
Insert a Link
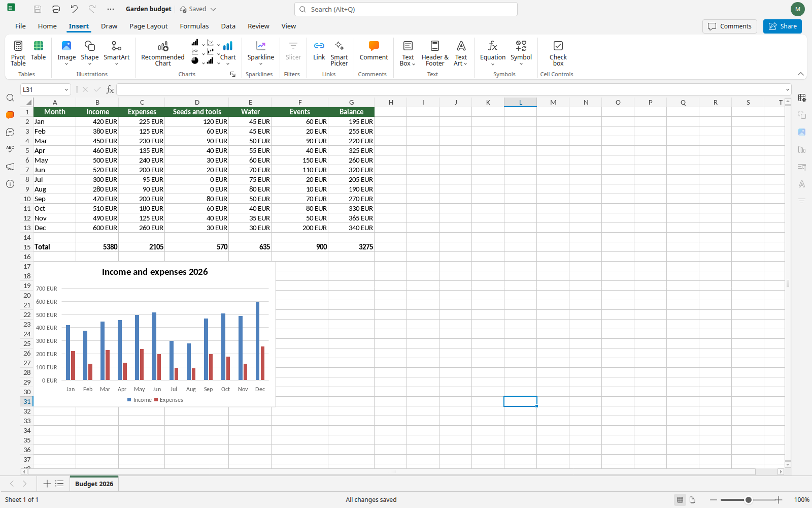click(319, 51)
